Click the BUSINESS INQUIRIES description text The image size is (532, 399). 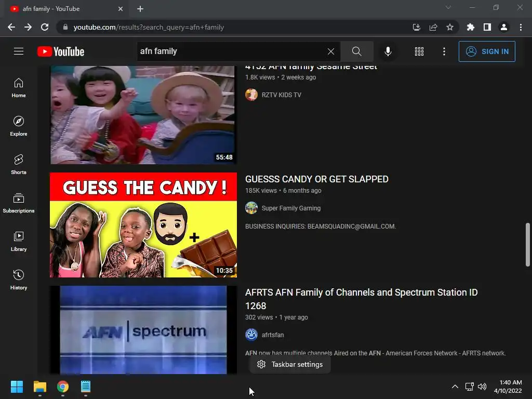point(320,227)
